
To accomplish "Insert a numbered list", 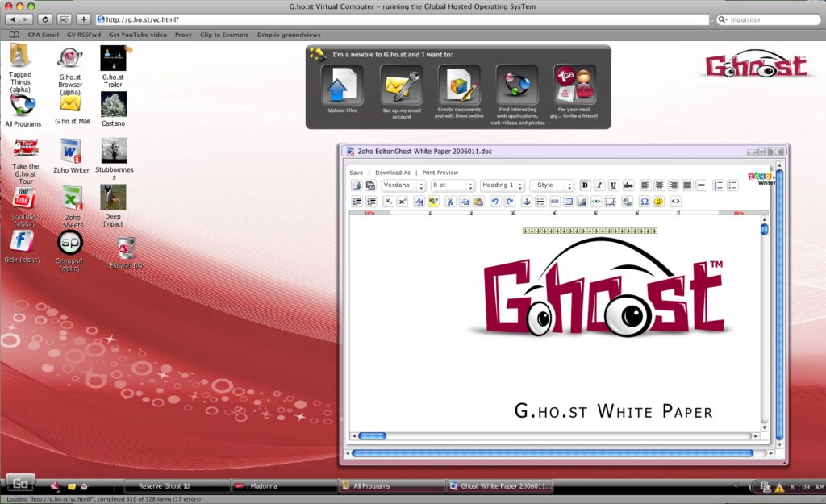I will click(x=718, y=185).
